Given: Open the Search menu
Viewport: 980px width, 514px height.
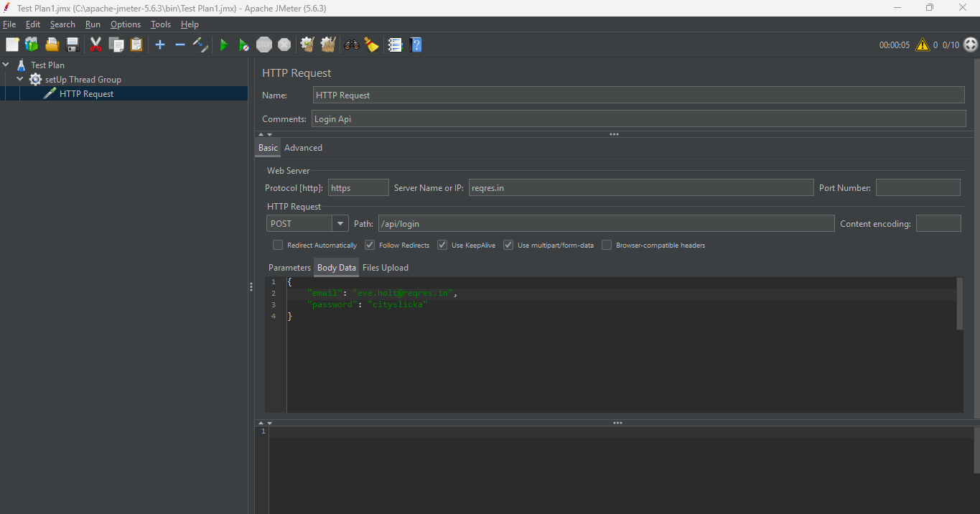Looking at the screenshot, I should 62,24.
